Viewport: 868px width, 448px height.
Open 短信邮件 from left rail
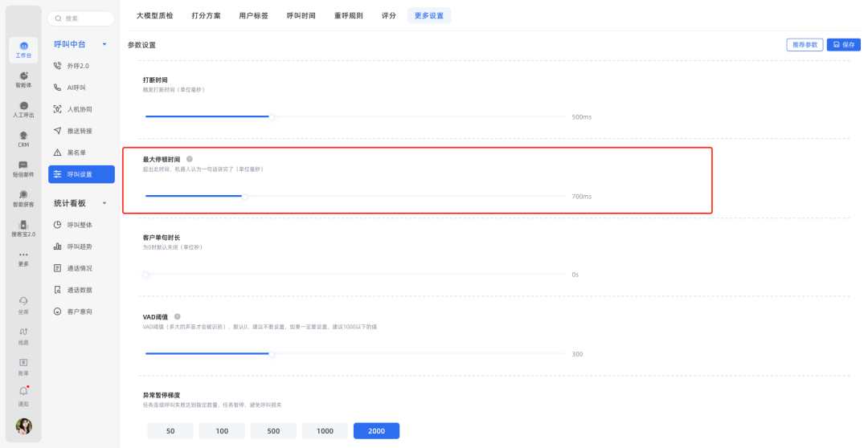click(23, 166)
